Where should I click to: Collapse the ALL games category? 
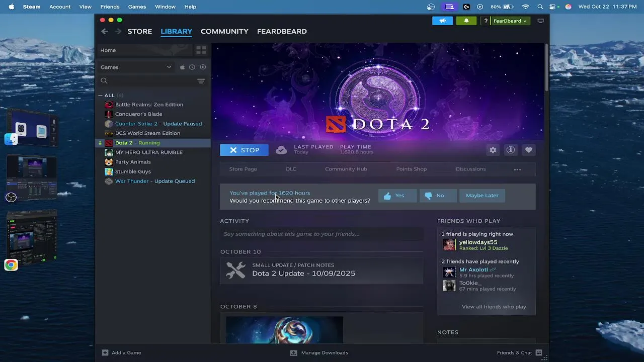100,95
